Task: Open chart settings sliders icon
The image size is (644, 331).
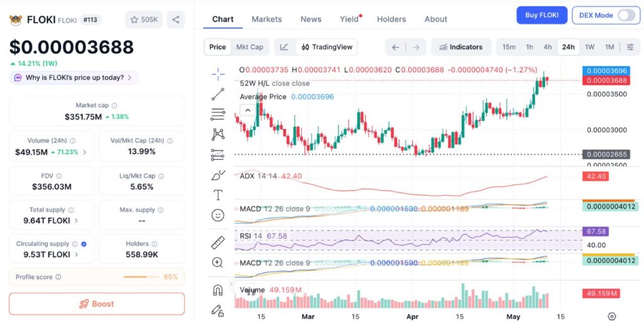Action: coord(630,47)
